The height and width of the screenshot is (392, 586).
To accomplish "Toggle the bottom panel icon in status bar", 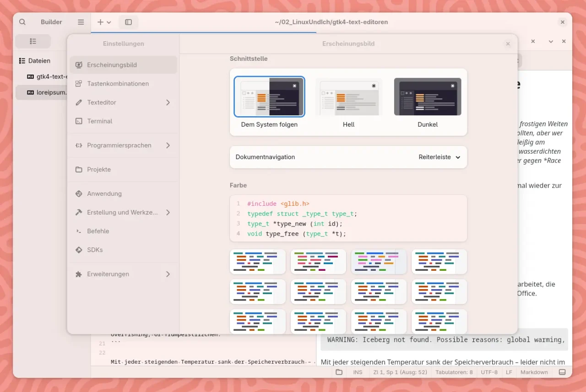I will pyautogui.click(x=562, y=372).
